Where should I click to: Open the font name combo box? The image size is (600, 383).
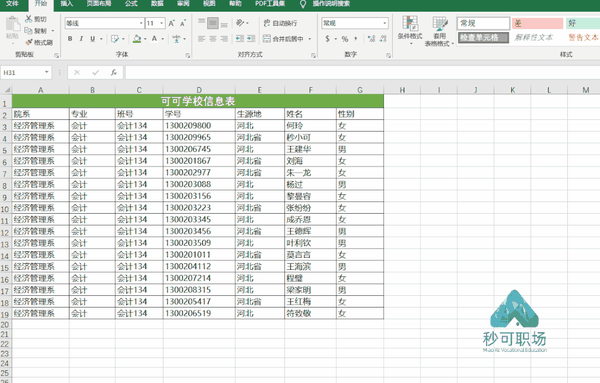click(104, 23)
